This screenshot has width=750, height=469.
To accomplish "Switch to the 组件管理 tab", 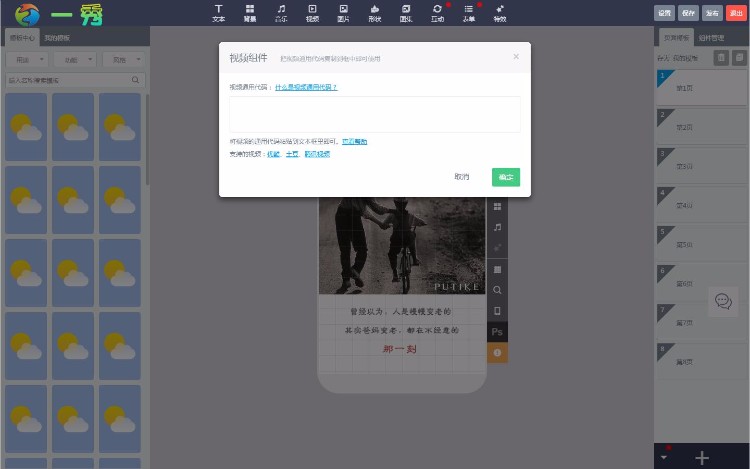I will click(711, 38).
